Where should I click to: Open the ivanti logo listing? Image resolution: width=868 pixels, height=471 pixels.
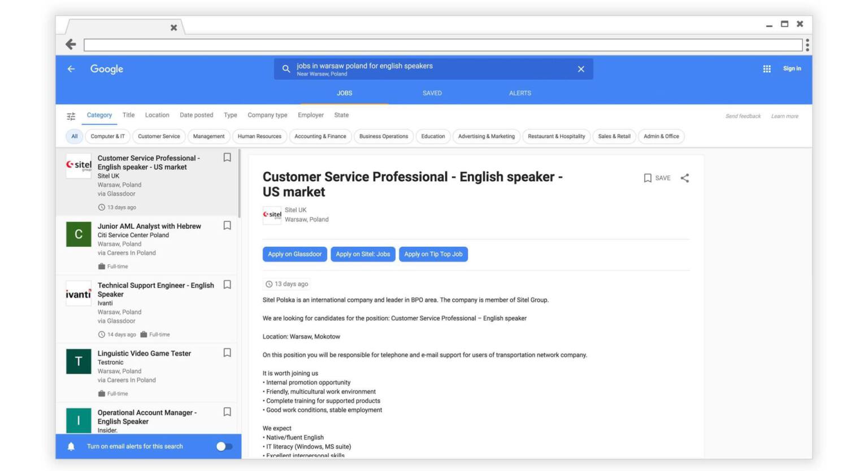click(x=79, y=294)
